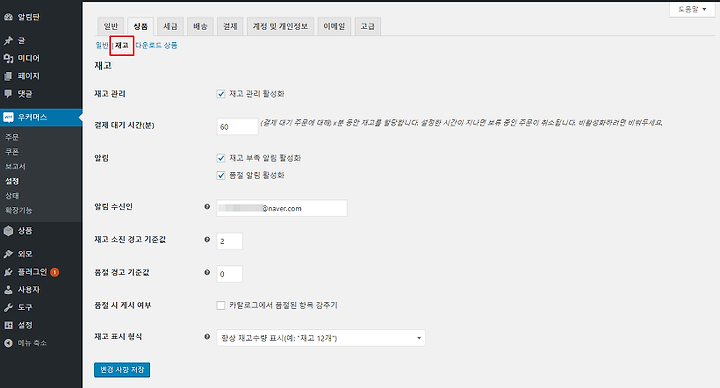Click the 미디어 label in sidebar
This screenshot has height=388, width=720.
(28, 58)
